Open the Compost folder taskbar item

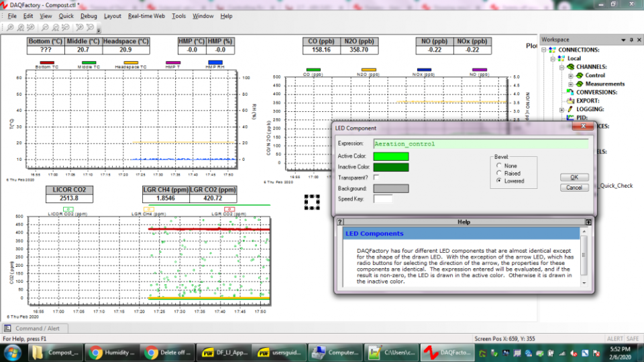click(x=56, y=353)
